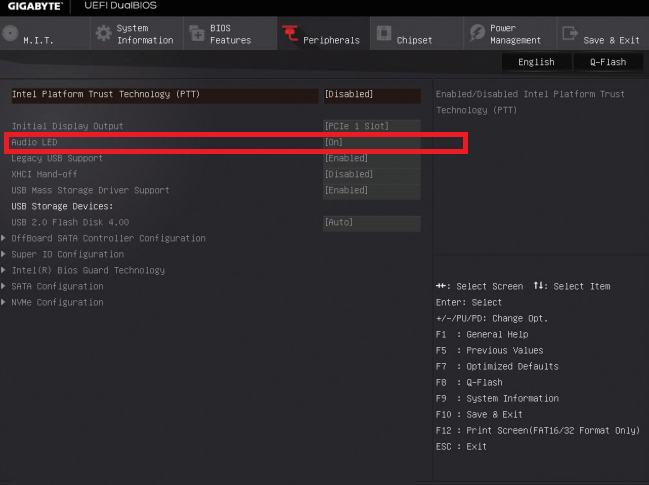This screenshot has height=485, width=649.
Task: Click the Power Management lightning icon
Action: (477, 33)
